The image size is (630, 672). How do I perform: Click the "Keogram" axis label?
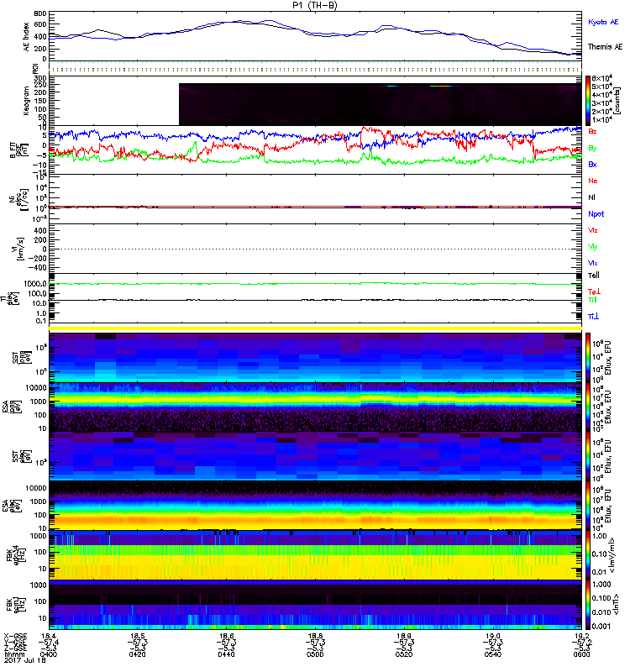27,101
